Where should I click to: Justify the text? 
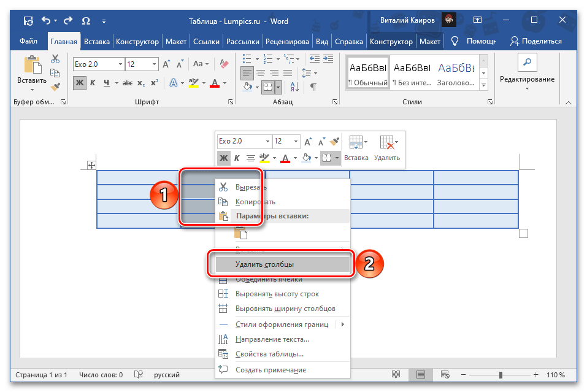[x=288, y=73]
